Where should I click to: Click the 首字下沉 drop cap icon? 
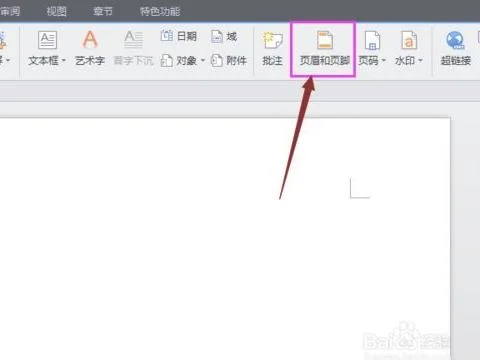coord(134,39)
